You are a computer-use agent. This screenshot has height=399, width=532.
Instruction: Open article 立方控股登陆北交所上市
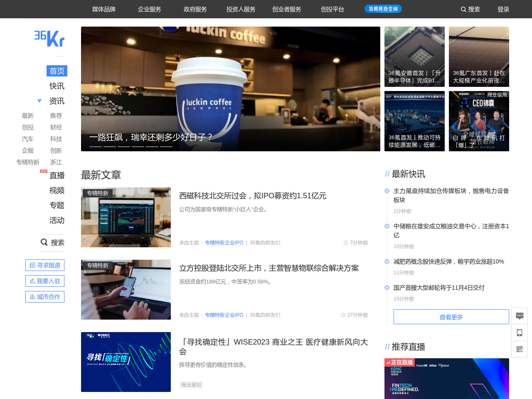tap(269, 268)
